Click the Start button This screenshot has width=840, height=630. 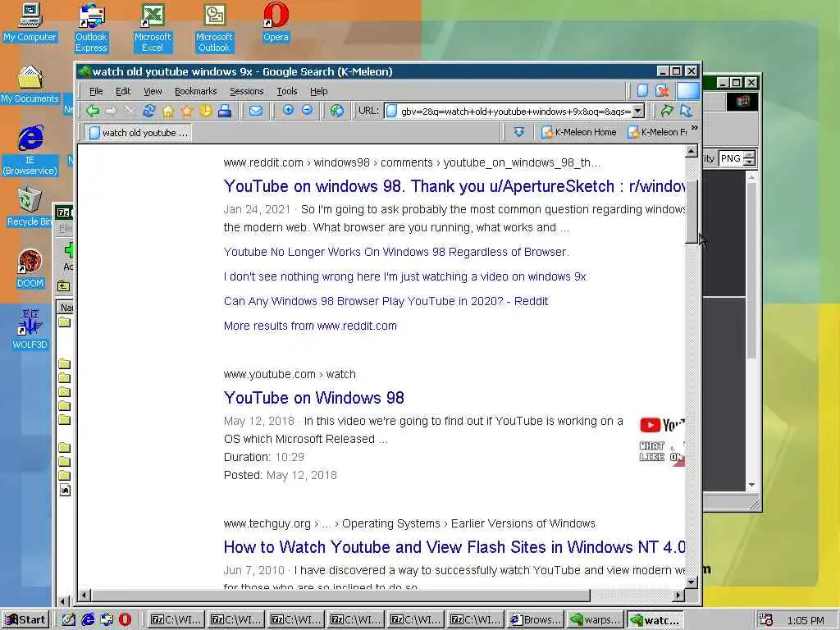[25, 620]
